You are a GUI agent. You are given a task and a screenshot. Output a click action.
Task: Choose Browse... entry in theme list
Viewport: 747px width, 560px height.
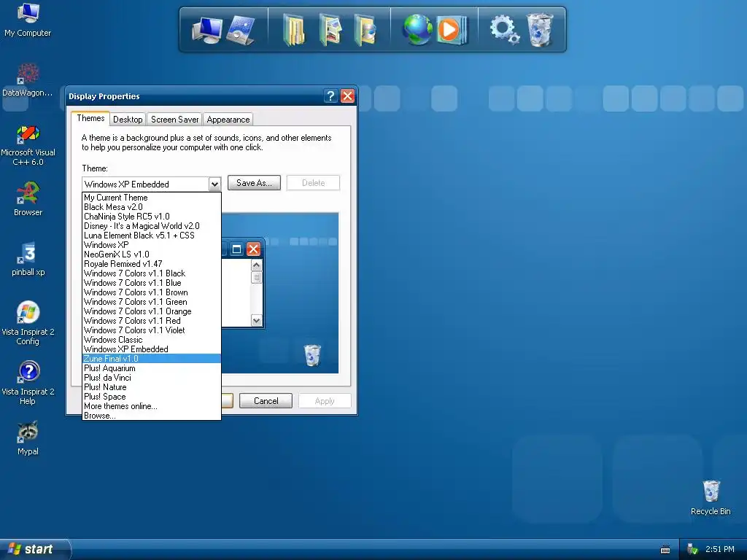(152, 415)
